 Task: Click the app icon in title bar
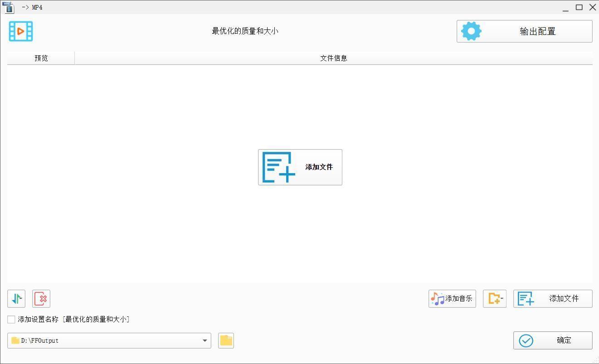coord(8,7)
